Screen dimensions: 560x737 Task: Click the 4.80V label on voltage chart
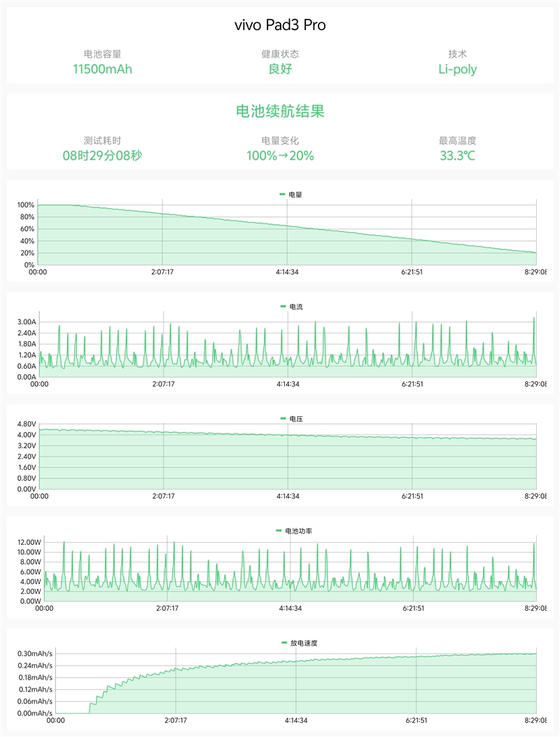[26, 424]
